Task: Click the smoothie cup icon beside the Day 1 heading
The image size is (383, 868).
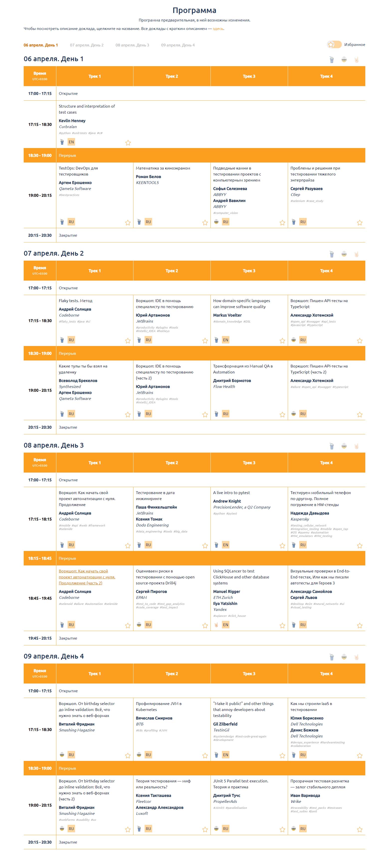Action: coord(331,60)
